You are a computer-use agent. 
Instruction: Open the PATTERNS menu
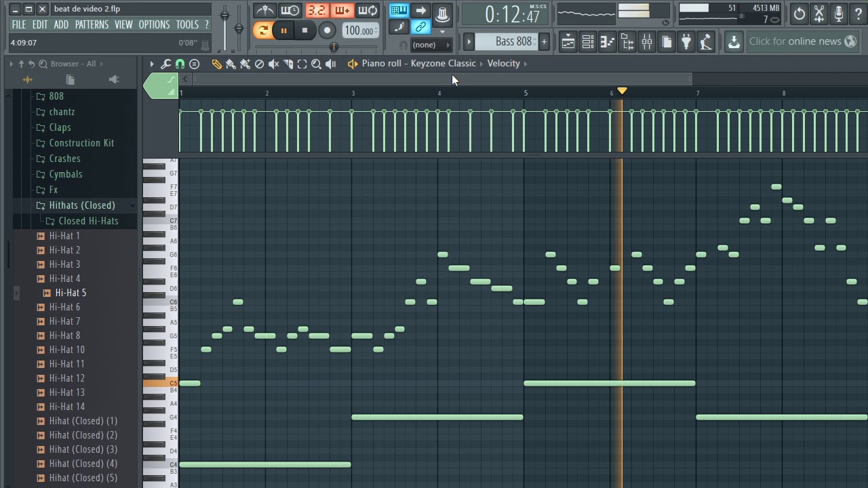(x=92, y=24)
